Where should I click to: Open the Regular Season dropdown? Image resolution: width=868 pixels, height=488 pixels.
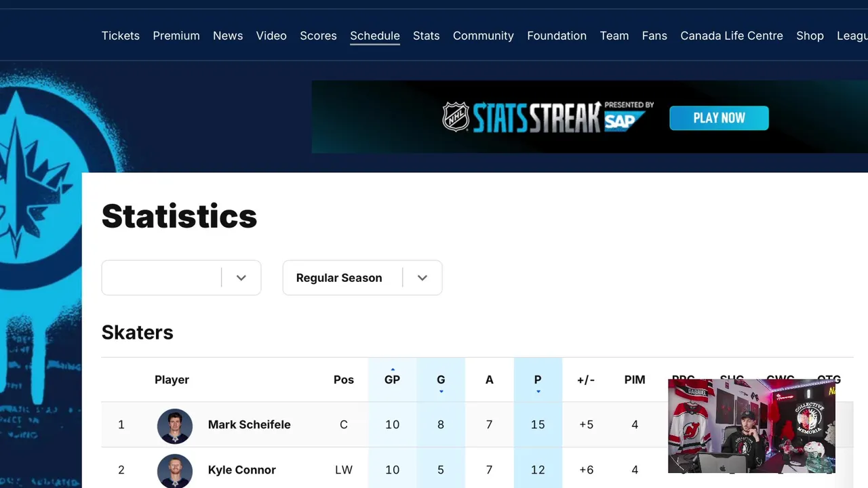tap(362, 278)
